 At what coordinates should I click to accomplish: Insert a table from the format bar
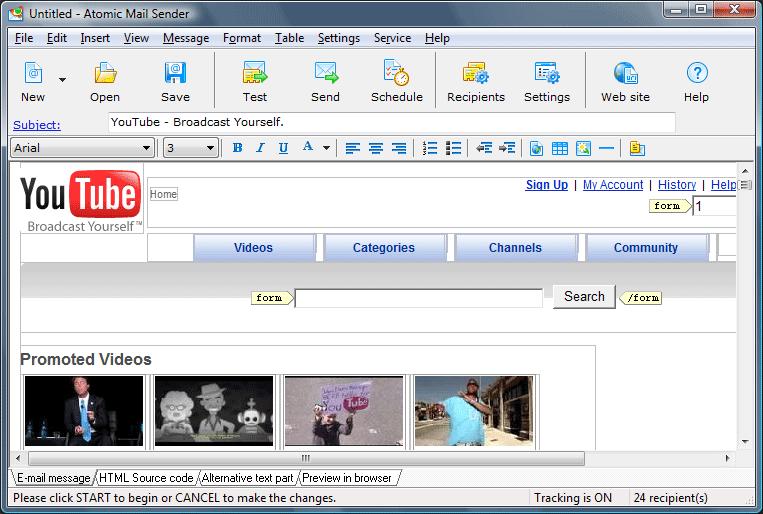coord(560,148)
